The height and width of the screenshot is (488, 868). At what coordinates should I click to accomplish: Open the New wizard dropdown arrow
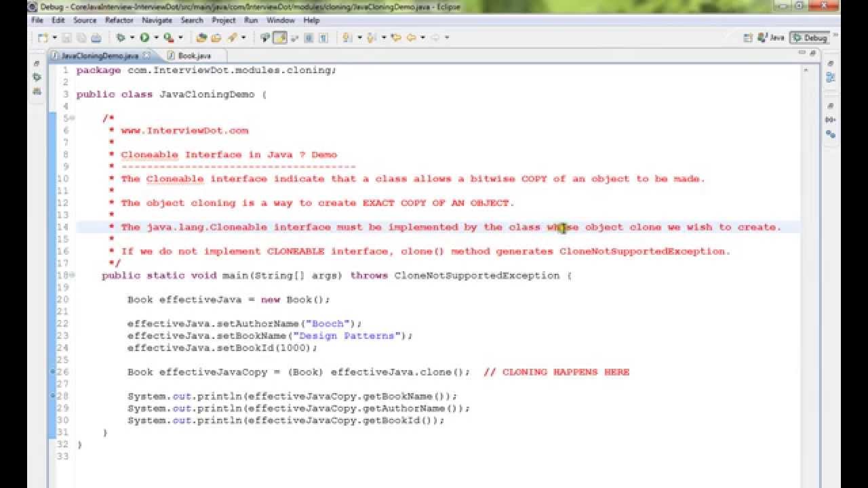55,38
